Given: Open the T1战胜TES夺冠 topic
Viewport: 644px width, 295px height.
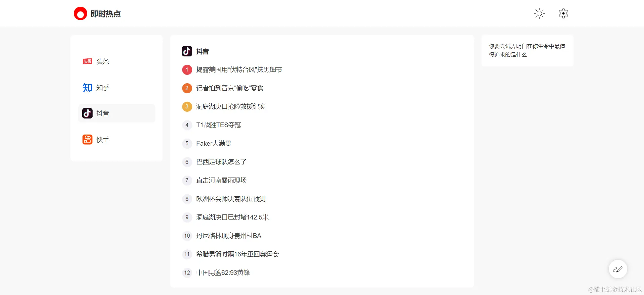Looking at the screenshot, I should pyautogui.click(x=218, y=125).
